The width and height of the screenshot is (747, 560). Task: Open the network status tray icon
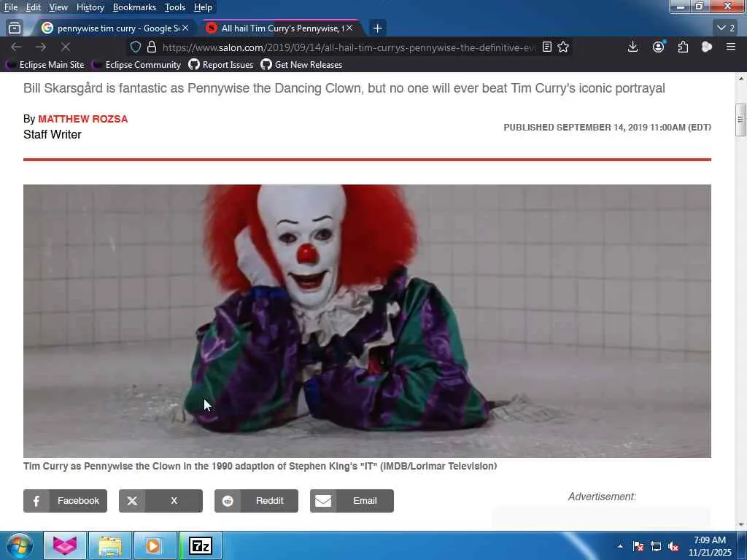[x=656, y=546]
